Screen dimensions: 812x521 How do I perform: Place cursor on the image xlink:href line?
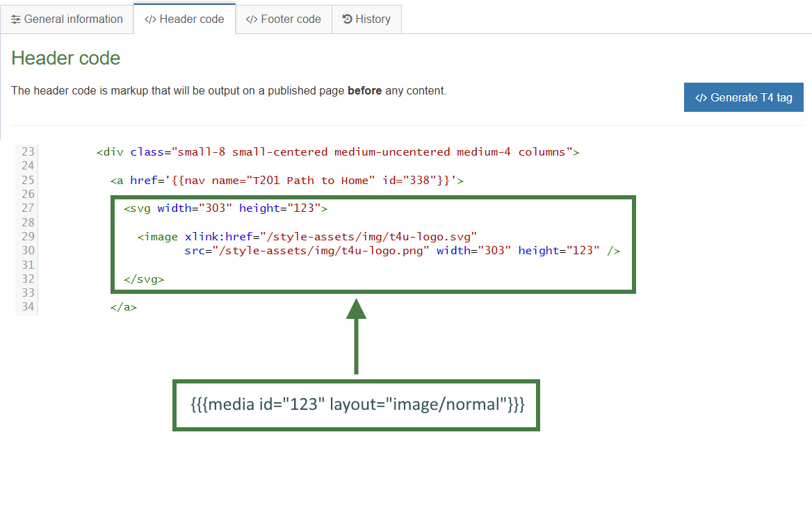point(307,237)
